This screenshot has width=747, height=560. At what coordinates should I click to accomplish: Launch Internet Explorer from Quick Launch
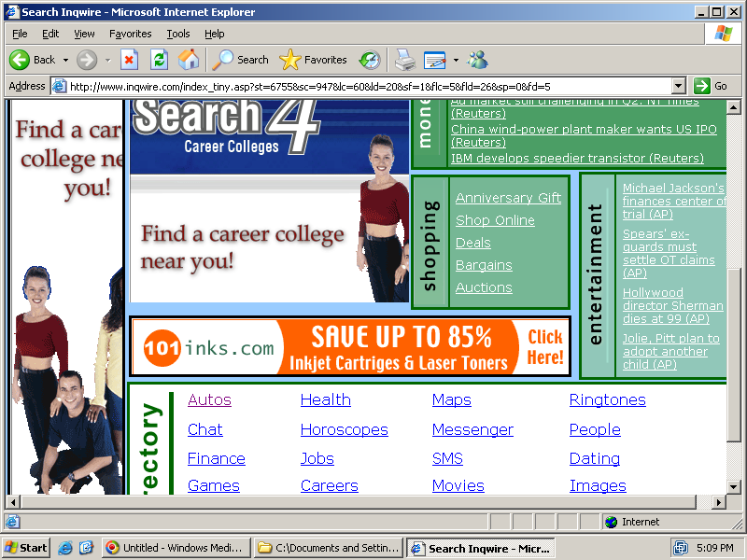pyautogui.click(x=64, y=548)
